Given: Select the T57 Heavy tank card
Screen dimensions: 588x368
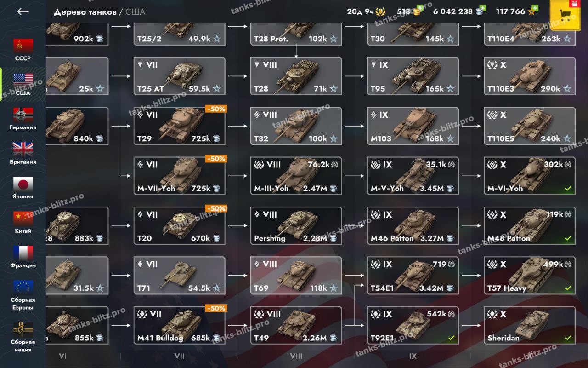Looking at the screenshot, I should tap(530, 276).
